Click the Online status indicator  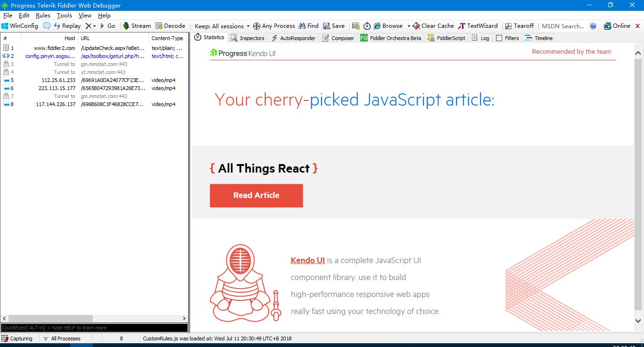pyautogui.click(x=617, y=26)
